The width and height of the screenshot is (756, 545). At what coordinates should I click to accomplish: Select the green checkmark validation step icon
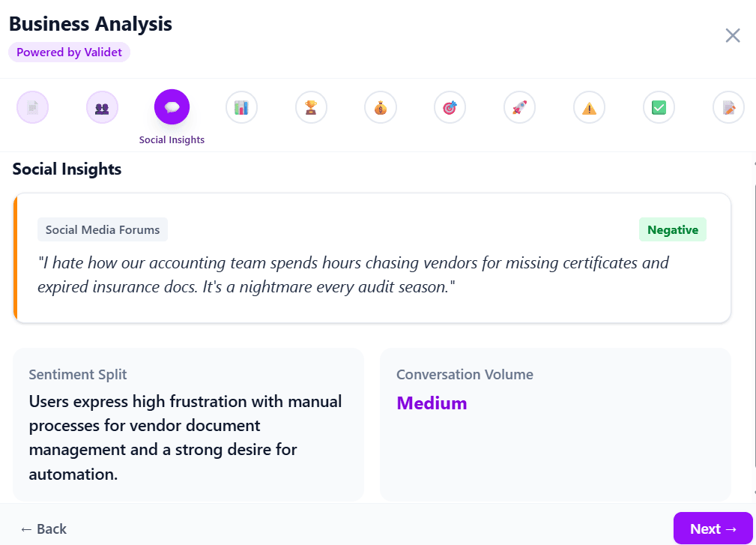pyautogui.click(x=659, y=106)
